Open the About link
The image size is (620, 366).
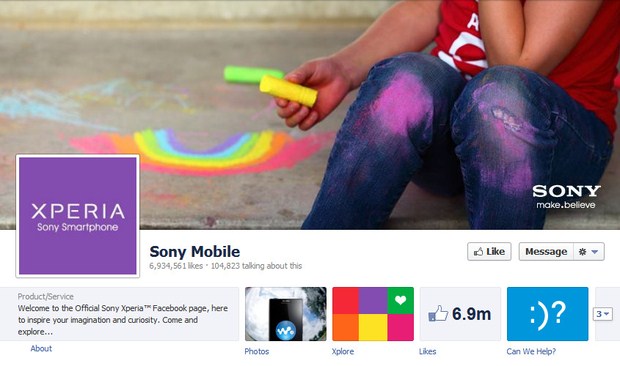(41, 348)
